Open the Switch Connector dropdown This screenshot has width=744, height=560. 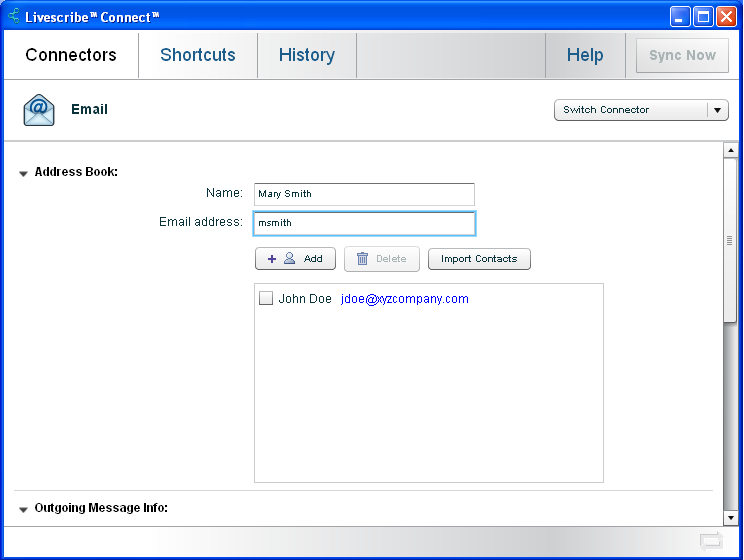pos(641,110)
